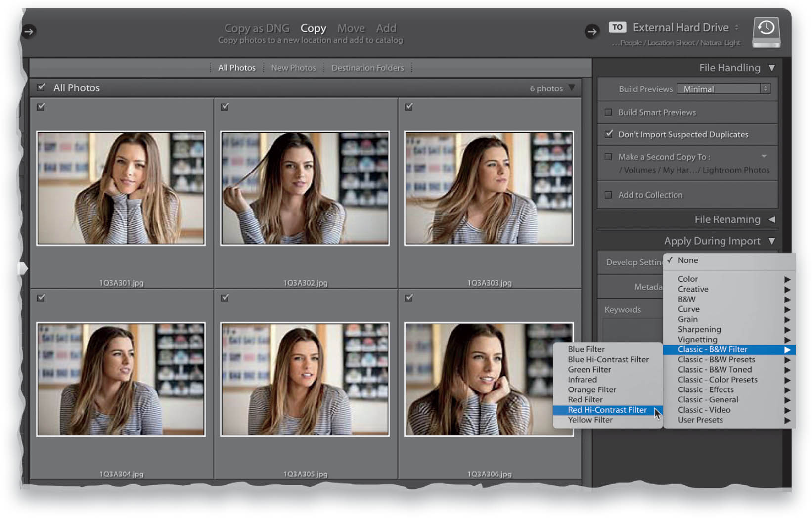Open the External Hard Drive destination menu
The height and width of the screenshot is (518, 812).
[685, 27]
